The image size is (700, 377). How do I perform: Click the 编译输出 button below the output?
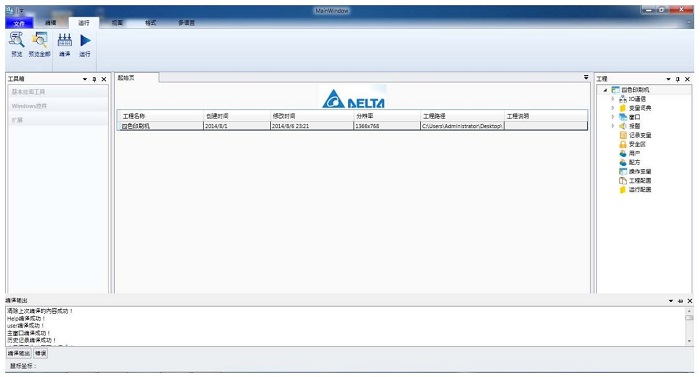tap(19, 353)
